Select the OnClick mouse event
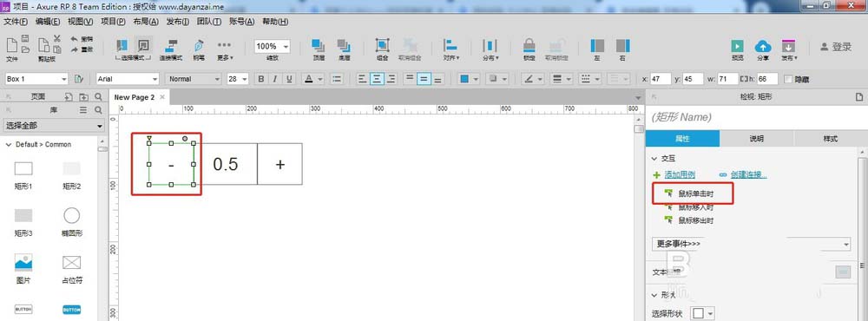868x321 pixels. 695,194
